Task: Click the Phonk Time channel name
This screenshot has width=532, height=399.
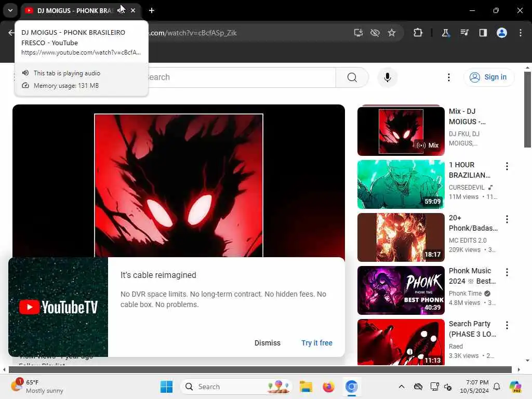Action: [x=465, y=293]
